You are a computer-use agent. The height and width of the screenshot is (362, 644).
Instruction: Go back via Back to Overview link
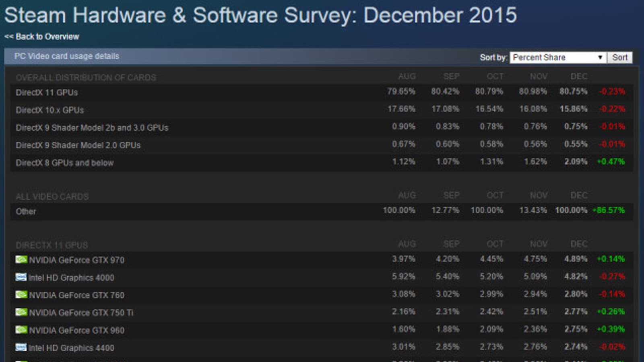coord(42,37)
